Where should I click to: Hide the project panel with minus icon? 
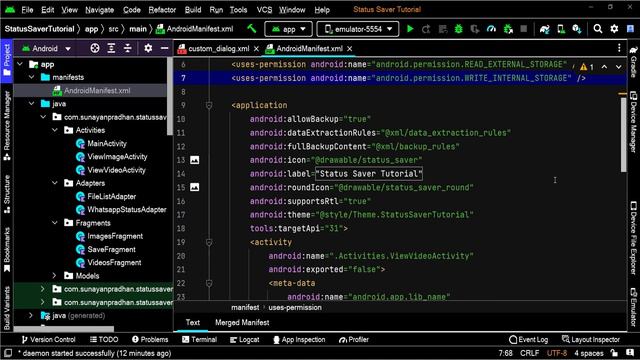coord(164,48)
